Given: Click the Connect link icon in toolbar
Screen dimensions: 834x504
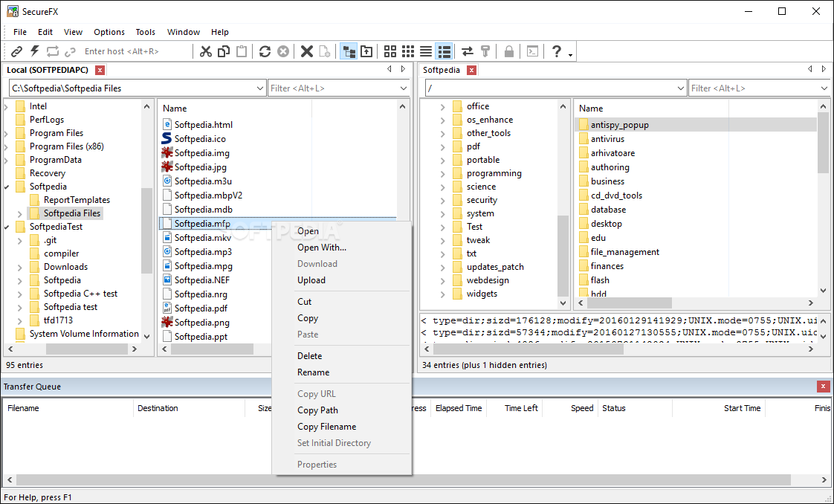Looking at the screenshot, I should click(x=17, y=51).
